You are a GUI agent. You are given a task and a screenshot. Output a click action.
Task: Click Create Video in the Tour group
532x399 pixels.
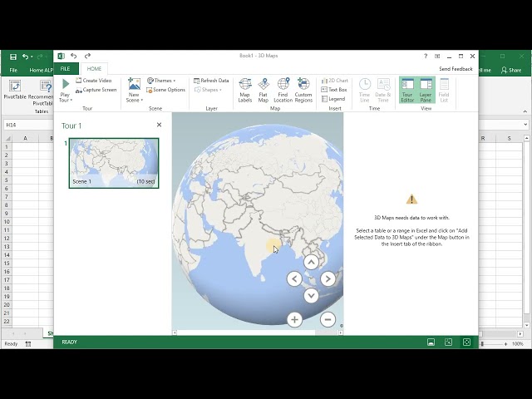[94, 81]
